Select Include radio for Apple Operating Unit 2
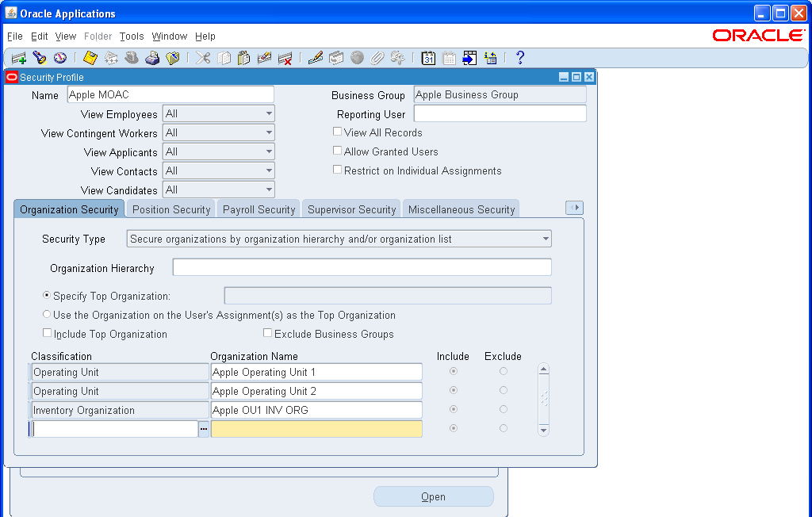The image size is (812, 517). pos(454,390)
